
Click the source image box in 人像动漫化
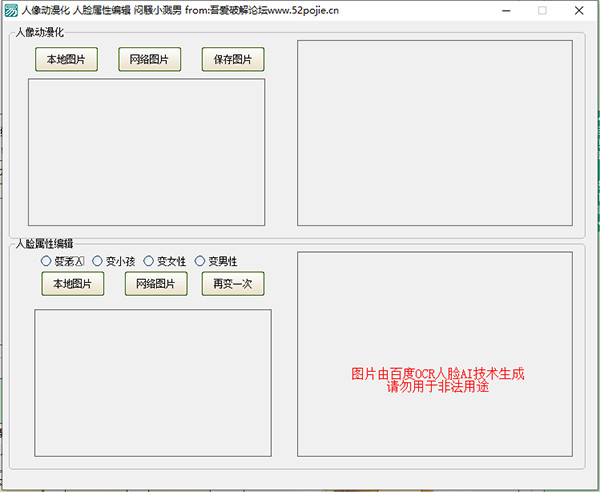pyautogui.click(x=147, y=152)
